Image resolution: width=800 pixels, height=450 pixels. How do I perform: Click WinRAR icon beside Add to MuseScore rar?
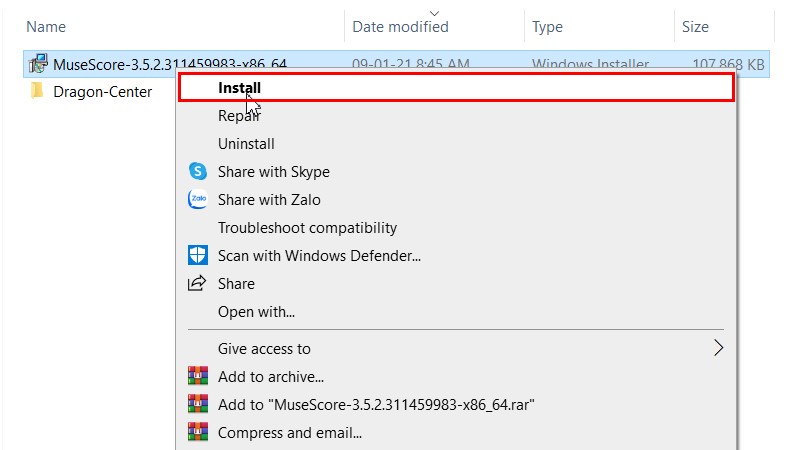pos(197,404)
